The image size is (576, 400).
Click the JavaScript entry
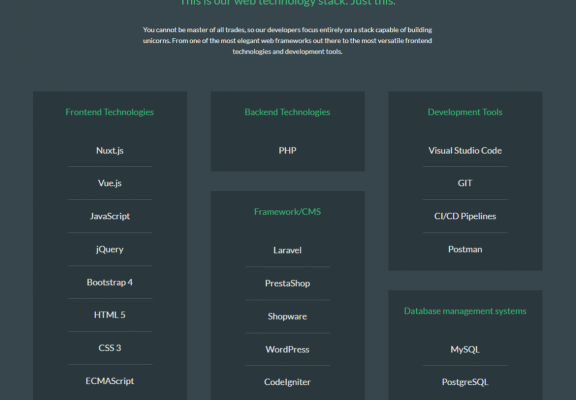pos(110,216)
